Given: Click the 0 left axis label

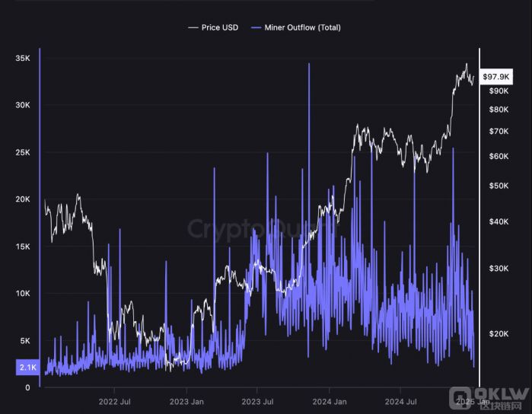Looking at the screenshot, I should (x=27, y=387).
